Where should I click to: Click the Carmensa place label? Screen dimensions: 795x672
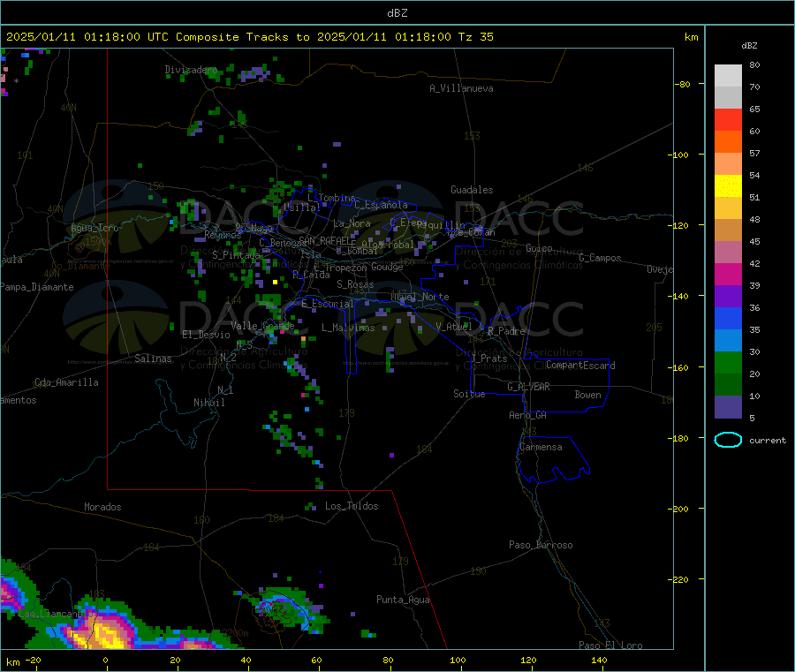(541, 447)
